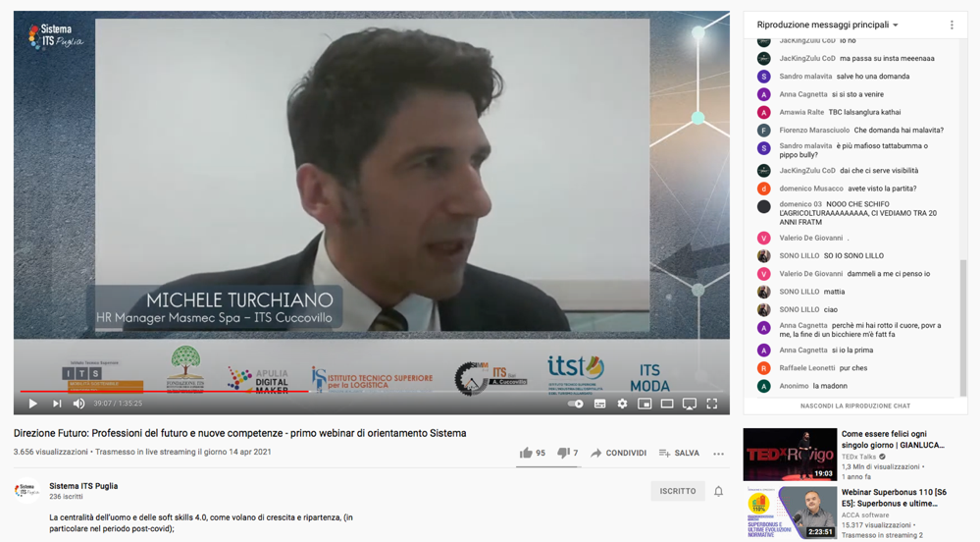The image size is (980, 542).
Task: Open 'Come essere felici ogni singolo giorno' title
Action: point(893,439)
